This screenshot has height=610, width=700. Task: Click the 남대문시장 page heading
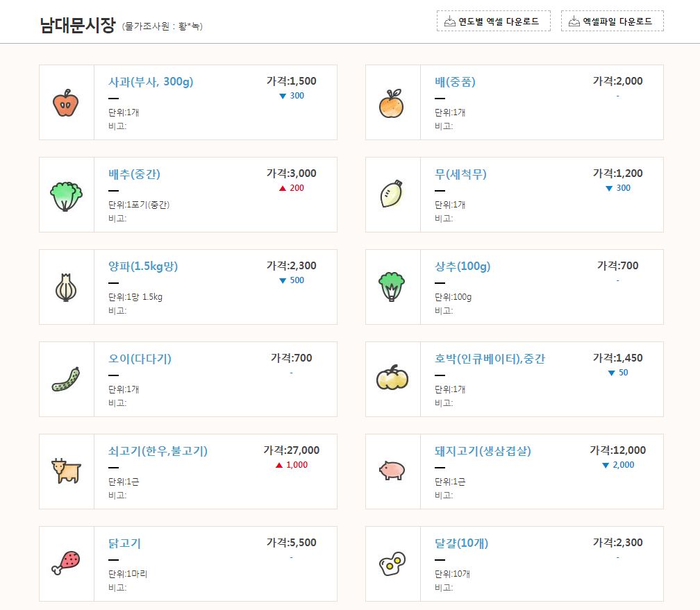78,25
